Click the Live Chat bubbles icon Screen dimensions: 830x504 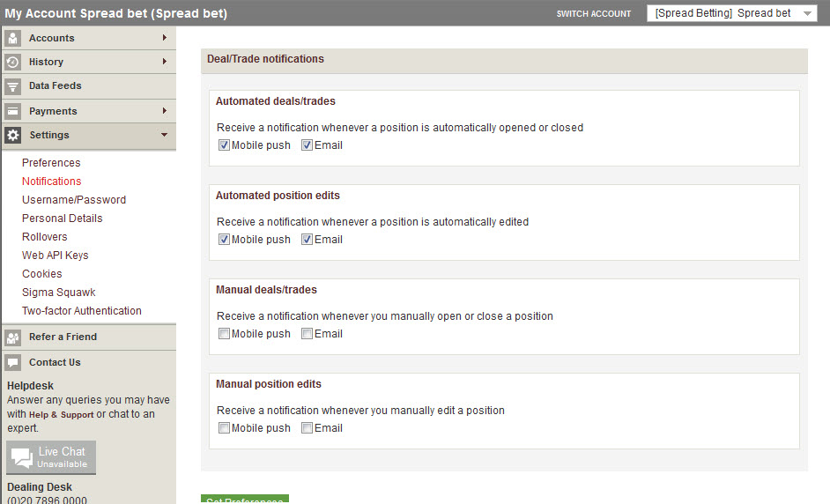22,458
